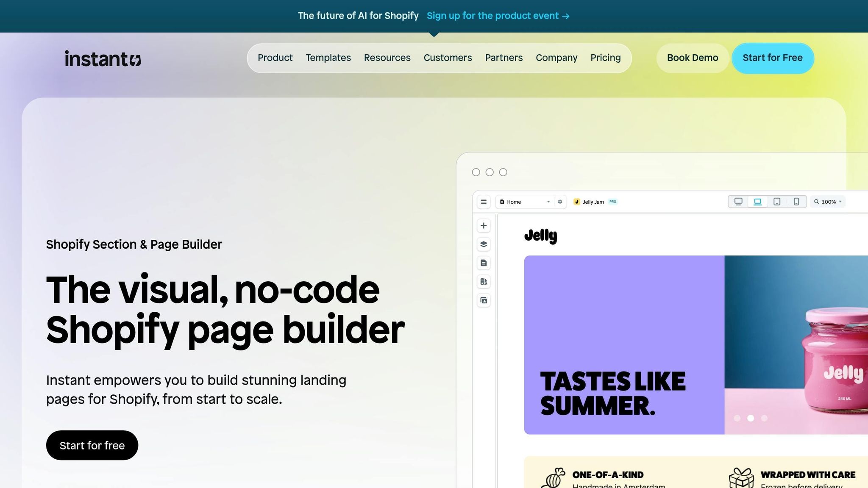The height and width of the screenshot is (488, 868).
Task: Click the Jelly Jam store icon
Action: [x=576, y=202]
